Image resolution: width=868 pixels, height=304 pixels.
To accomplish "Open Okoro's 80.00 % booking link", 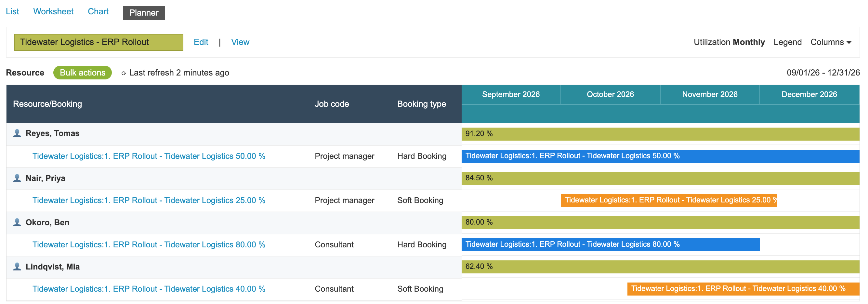I will (x=149, y=244).
